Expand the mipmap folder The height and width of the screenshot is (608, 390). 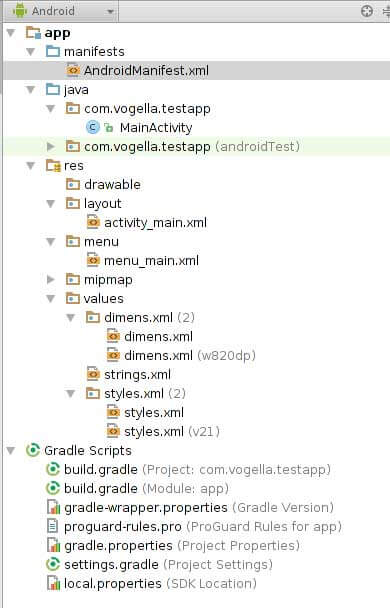pos(50,280)
